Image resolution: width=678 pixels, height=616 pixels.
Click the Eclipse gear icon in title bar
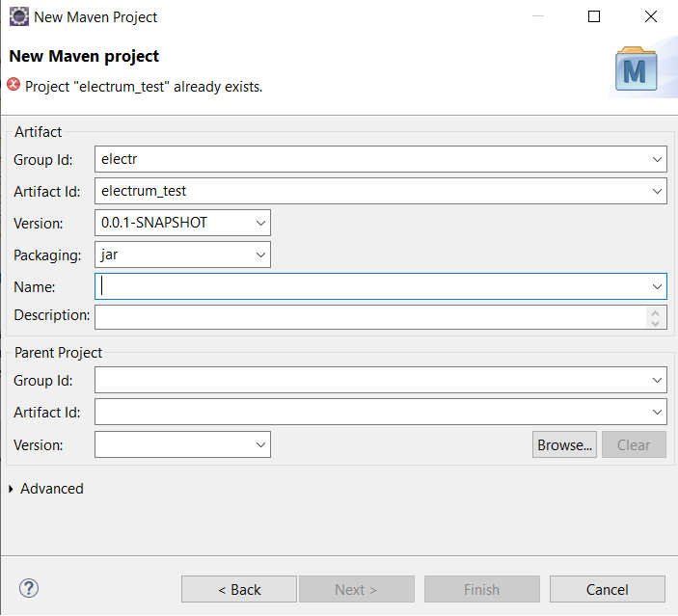click(x=19, y=16)
